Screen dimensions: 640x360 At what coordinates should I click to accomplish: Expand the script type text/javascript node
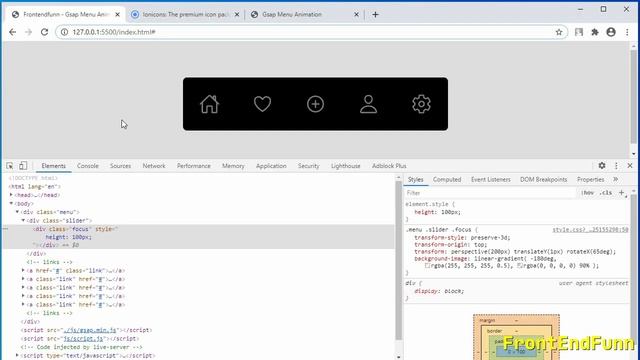pos(18,356)
